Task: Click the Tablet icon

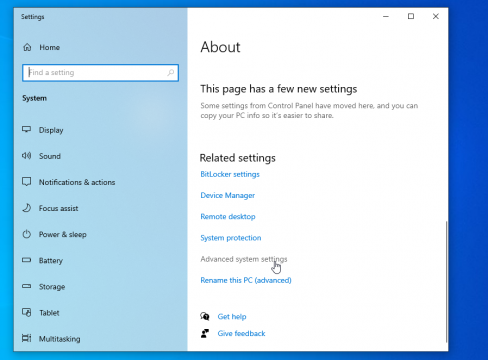Action: click(27, 312)
